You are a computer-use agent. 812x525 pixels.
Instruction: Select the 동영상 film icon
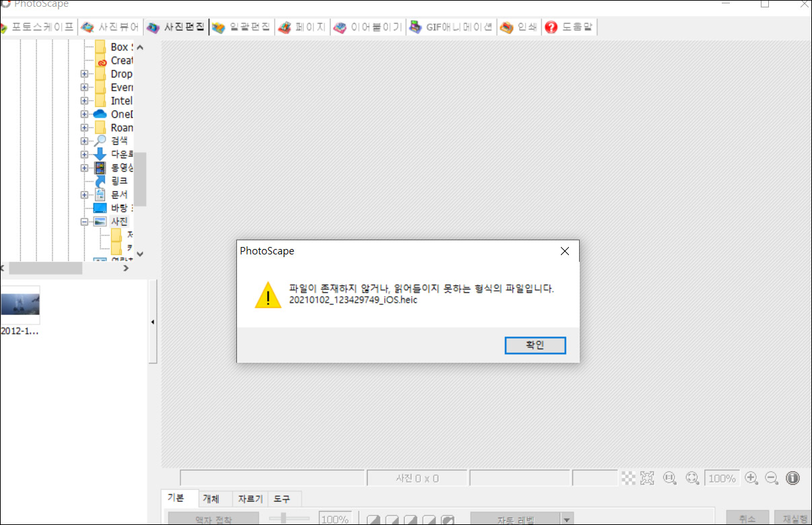pos(100,168)
